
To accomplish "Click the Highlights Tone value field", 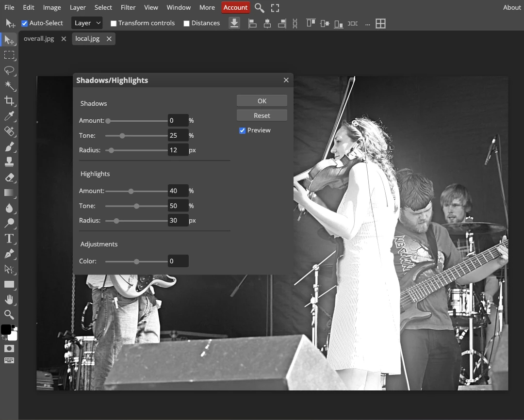I will tap(178, 206).
